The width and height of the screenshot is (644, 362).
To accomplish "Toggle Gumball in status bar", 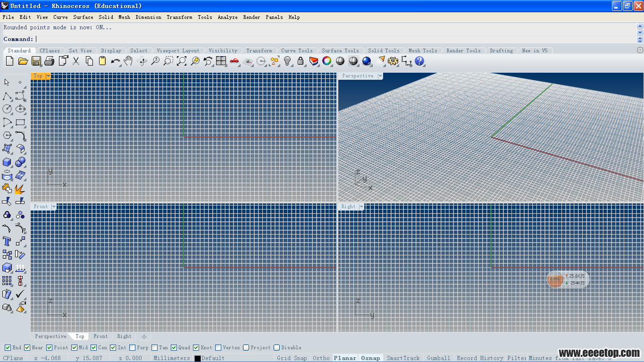I will pyautogui.click(x=439, y=358).
